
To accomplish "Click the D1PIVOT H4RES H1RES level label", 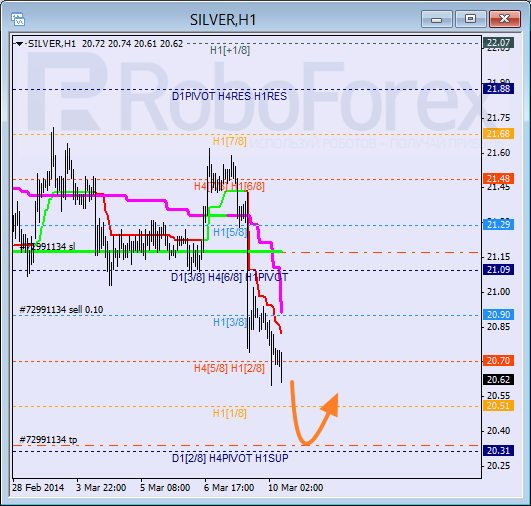I will pyautogui.click(x=229, y=96).
